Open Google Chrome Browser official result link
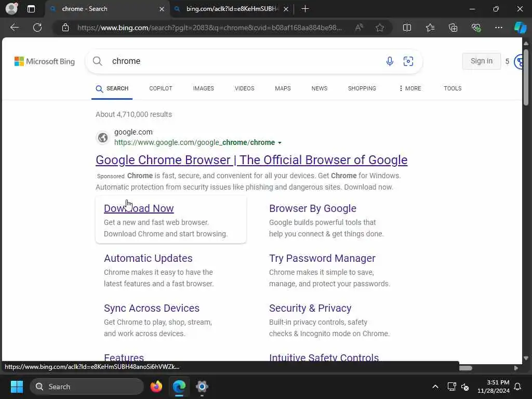 [x=251, y=160]
